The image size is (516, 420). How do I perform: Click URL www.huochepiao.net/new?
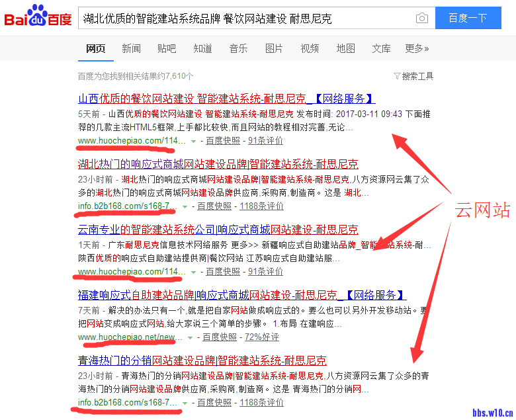pyautogui.click(x=130, y=337)
